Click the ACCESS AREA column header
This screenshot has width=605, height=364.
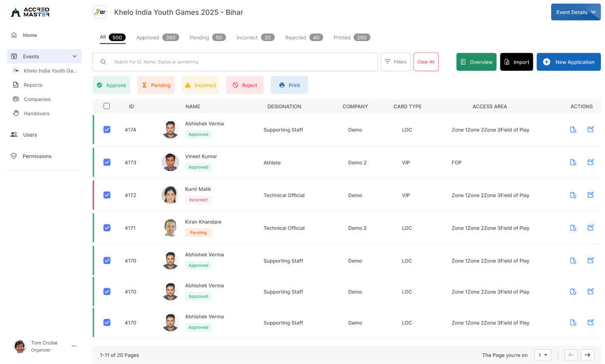pos(490,106)
